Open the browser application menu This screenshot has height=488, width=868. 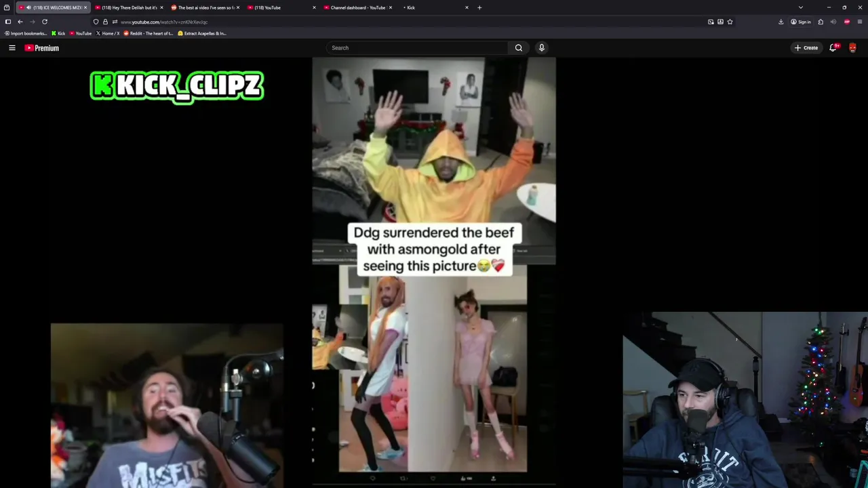tap(860, 22)
